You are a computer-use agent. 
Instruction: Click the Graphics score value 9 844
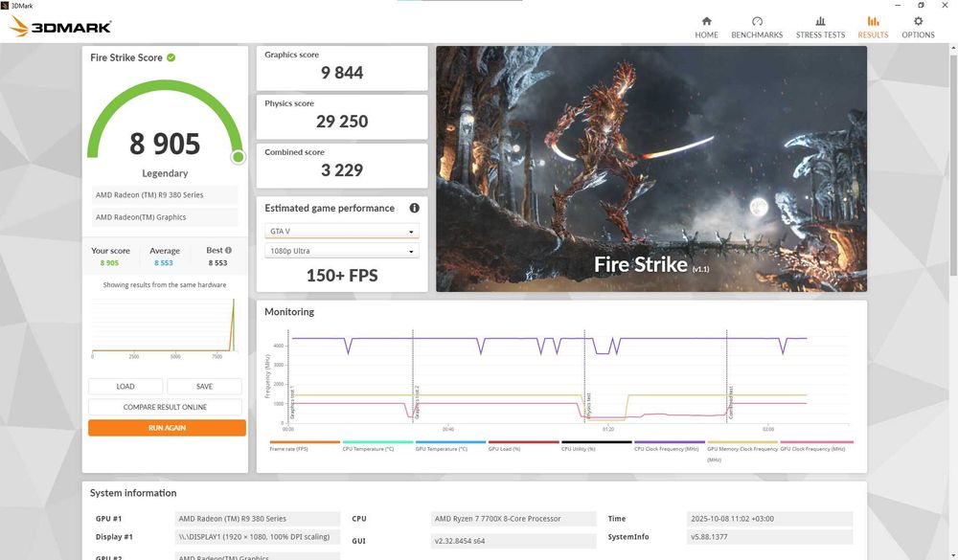click(342, 73)
